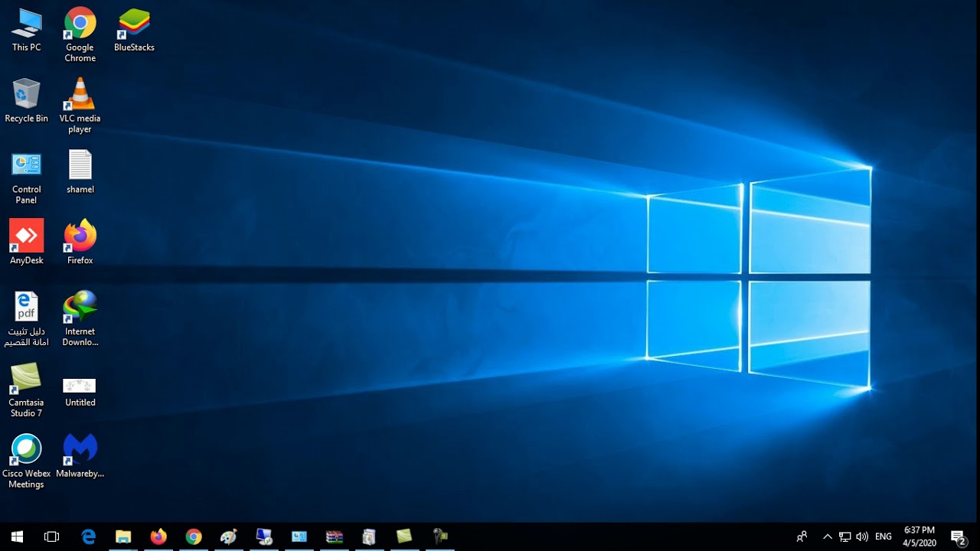980x551 pixels.
Task: Switch to Camtasia Studio on the taskbar
Action: click(x=404, y=536)
